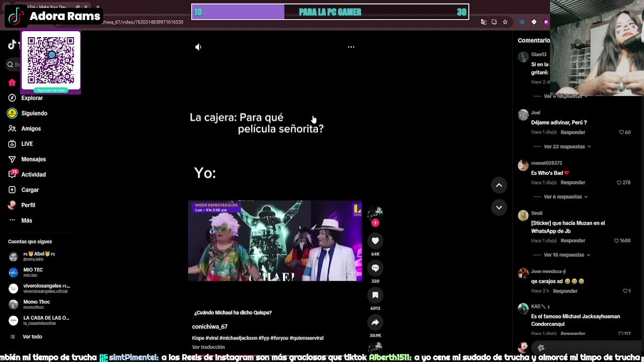
Task: Go to the next video with the down arrow
Action: [499, 207]
